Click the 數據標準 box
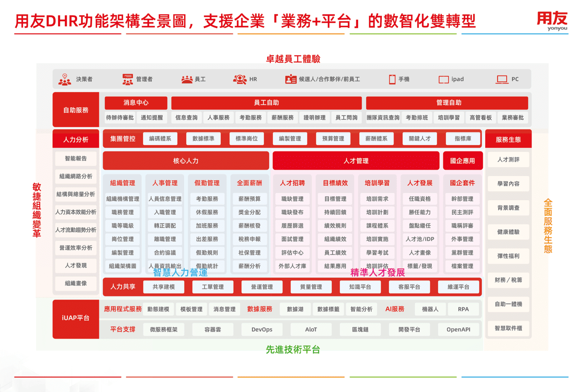Image resolution: width=588 pixels, height=392 pixels. [204, 139]
